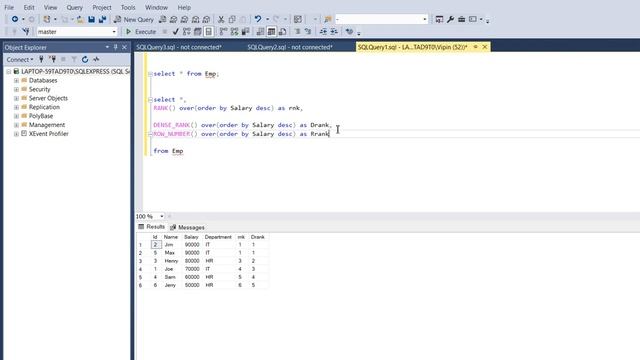Click the Cut scissors icon
Screen dimensions: 640x360
221,19
